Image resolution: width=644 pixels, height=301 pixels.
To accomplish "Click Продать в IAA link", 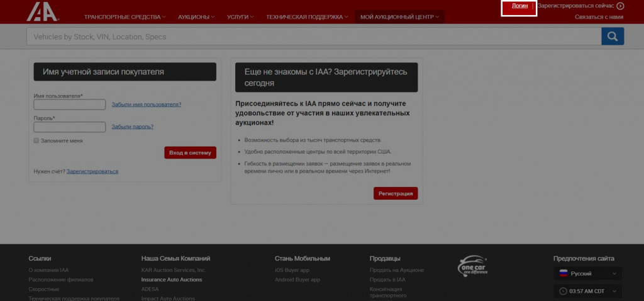I will (x=387, y=280).
